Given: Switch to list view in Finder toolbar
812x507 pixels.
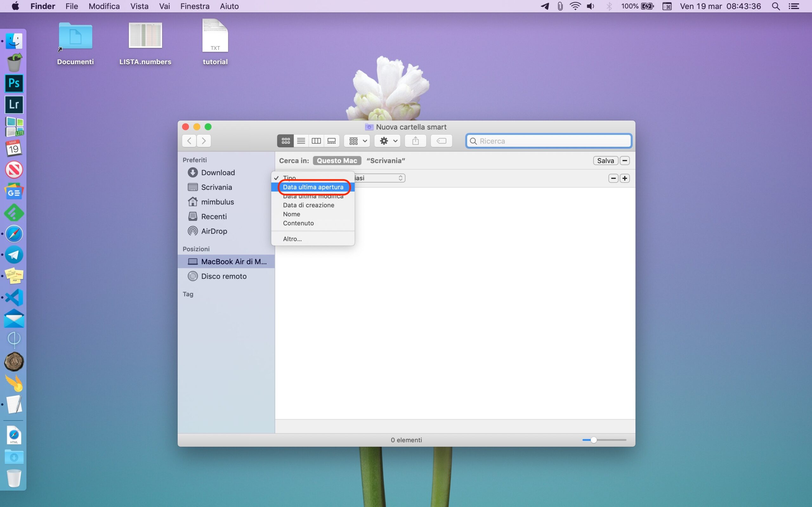Looking at the screenshot, I should coord(301,141).
